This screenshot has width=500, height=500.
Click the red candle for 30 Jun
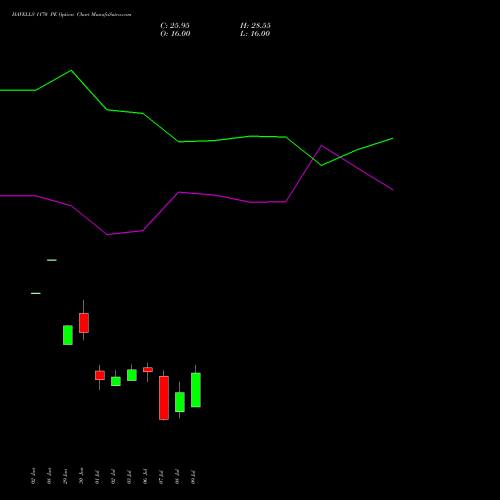(84, 323)
